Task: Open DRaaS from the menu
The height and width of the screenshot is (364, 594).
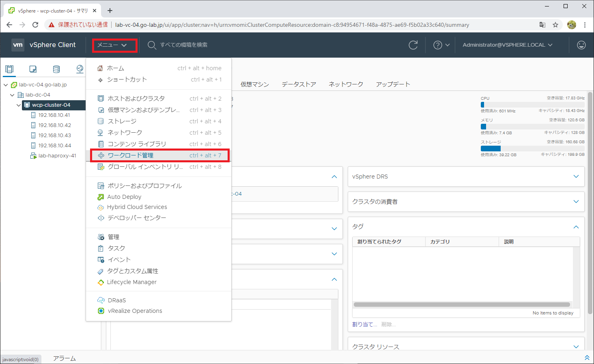Action: click(x=159, y=300)
